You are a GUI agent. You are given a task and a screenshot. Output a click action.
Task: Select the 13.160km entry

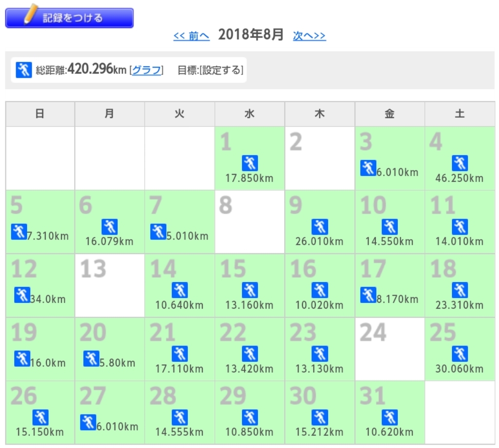(x=249, y=305)
